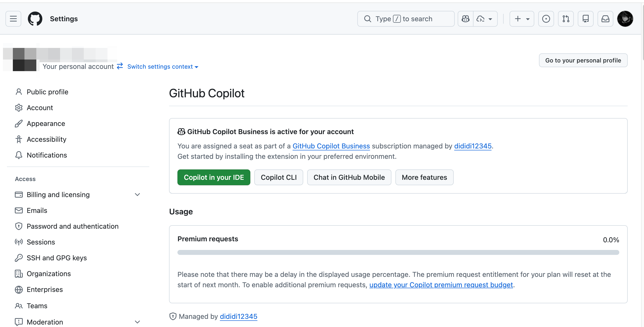This screenshot has height=327, width=644.
Task: Expand the Moderation section
Action: click(x=137, y=322)
